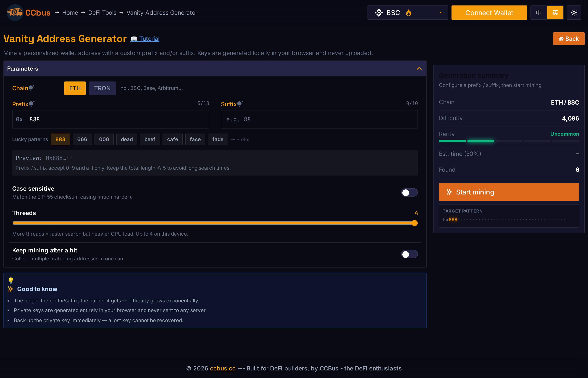Click the Start mining button
This screenshot has height=378, width=588.
coord(509,192)
